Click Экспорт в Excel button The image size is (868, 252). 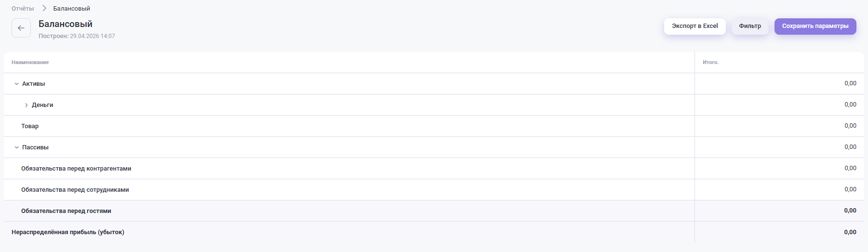point(694,27)
